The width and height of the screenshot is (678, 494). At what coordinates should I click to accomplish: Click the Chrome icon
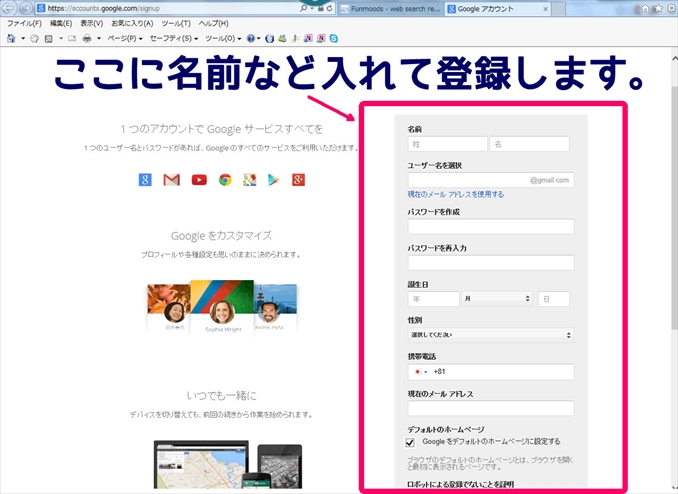point(225,180)
